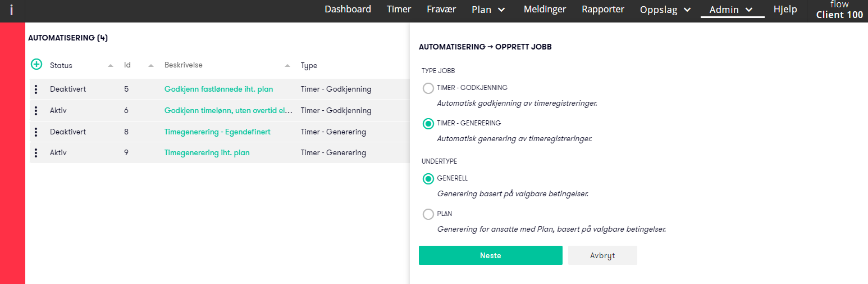The image size is (868, 284).
Task: Open the three-dot menu for job id 9
Action: coord(36,152)
